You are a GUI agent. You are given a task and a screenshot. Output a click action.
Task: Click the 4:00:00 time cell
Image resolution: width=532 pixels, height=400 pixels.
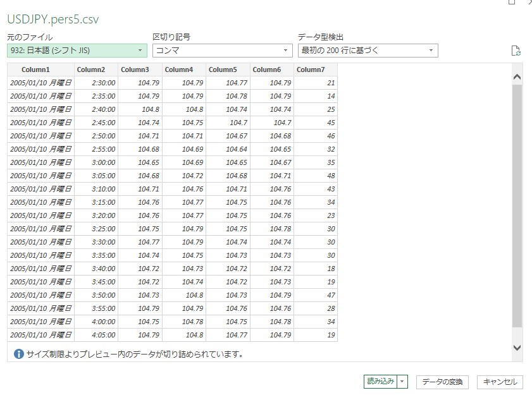click(96, 322)
